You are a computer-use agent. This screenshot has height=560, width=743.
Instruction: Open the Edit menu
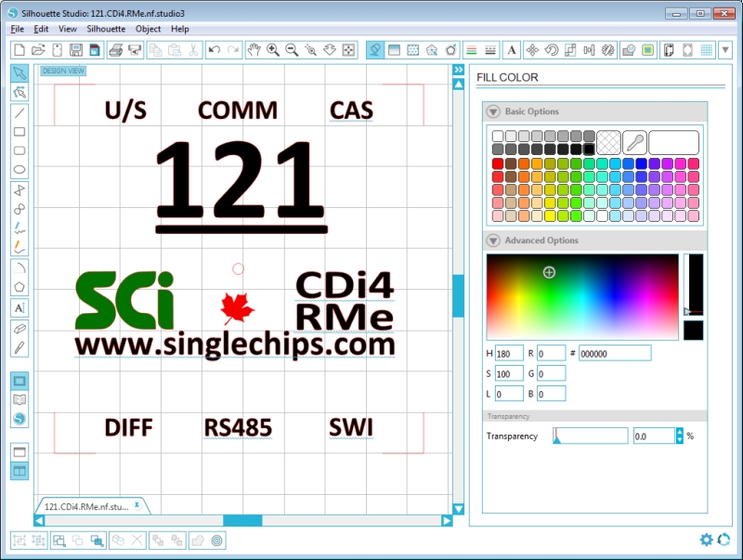pos(41,29)
